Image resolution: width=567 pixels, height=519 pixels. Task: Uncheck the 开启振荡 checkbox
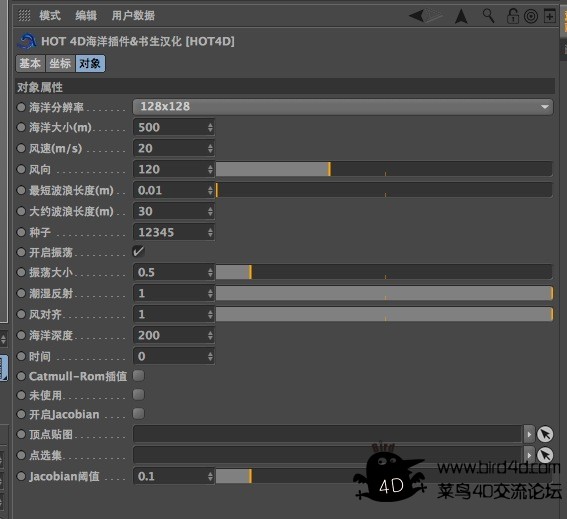click(138, 251)
